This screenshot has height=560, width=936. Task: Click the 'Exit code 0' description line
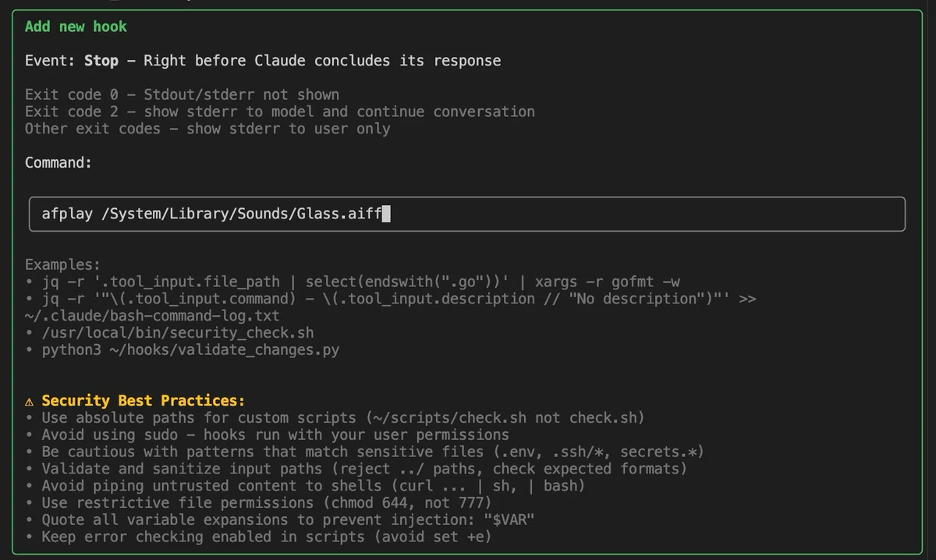pyautogui.click(x=182, y=95)
